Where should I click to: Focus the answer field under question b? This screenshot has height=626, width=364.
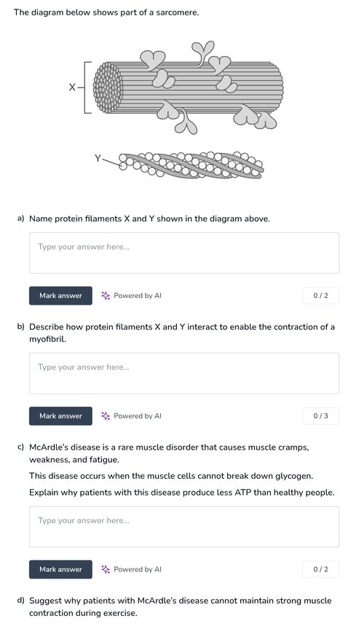coord(184,373)
